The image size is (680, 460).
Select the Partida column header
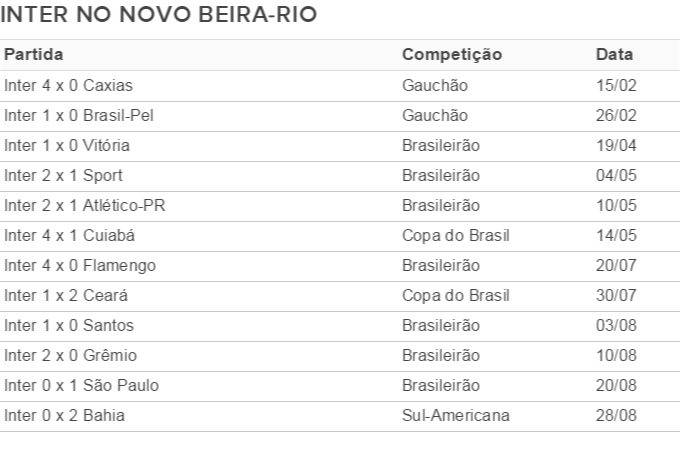pyautogui.click(x=34, y=55)
